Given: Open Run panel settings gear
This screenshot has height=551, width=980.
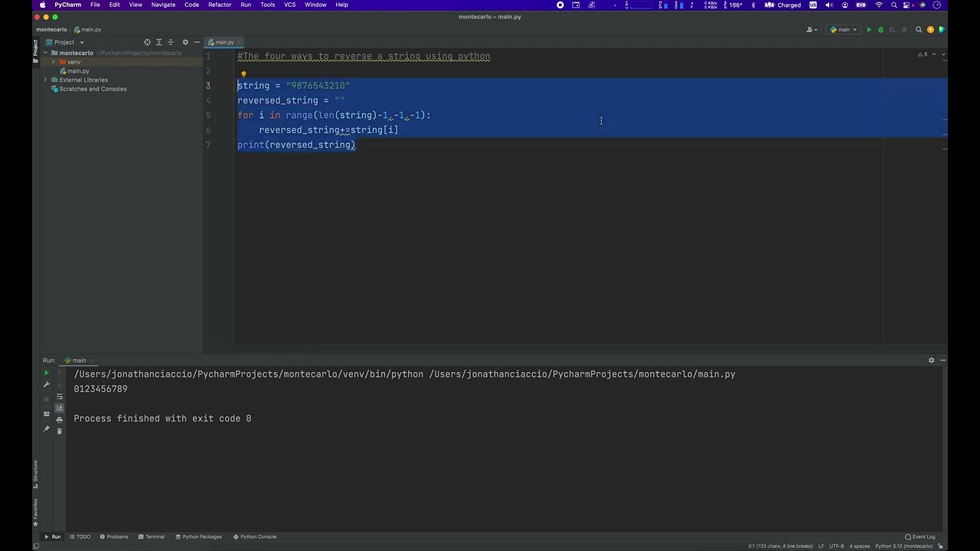Looking at the screenshot, I should [x=932, y=360].
